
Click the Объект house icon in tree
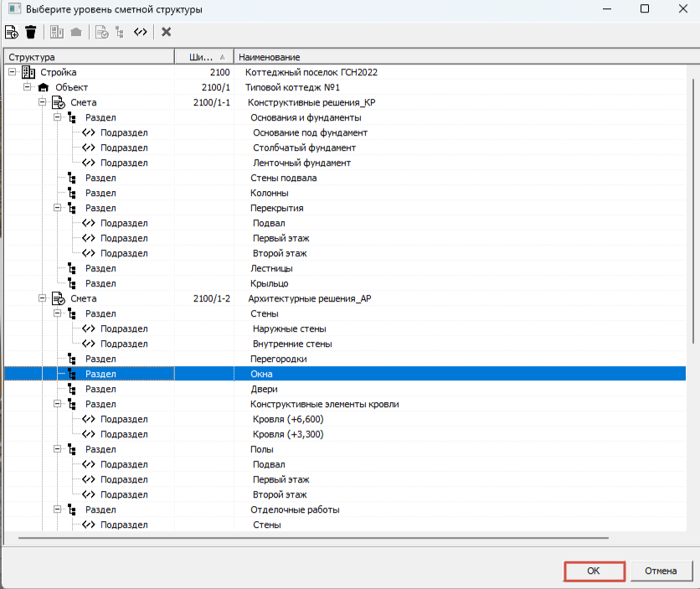(x=43, y=87)
